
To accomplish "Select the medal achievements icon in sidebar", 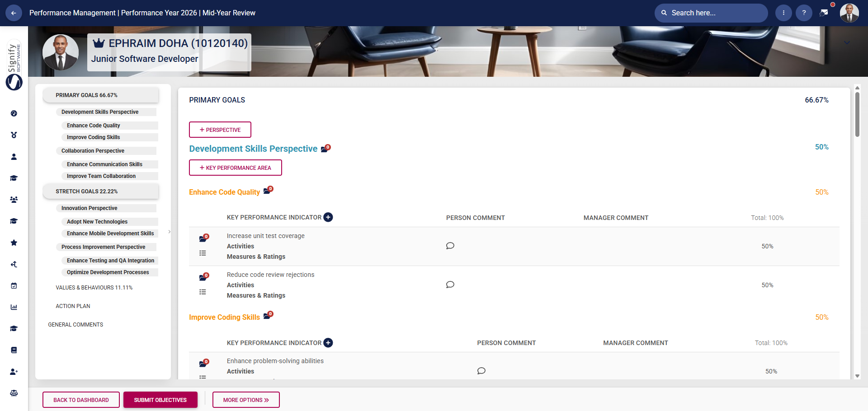I will [14, 135].
